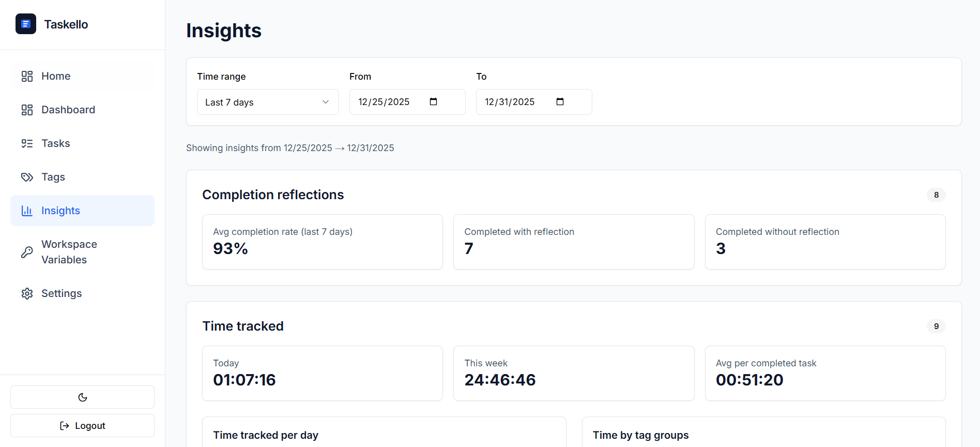Click Completed with reflection value 7
The image size is (980, 447).
(x=469, y=249)
